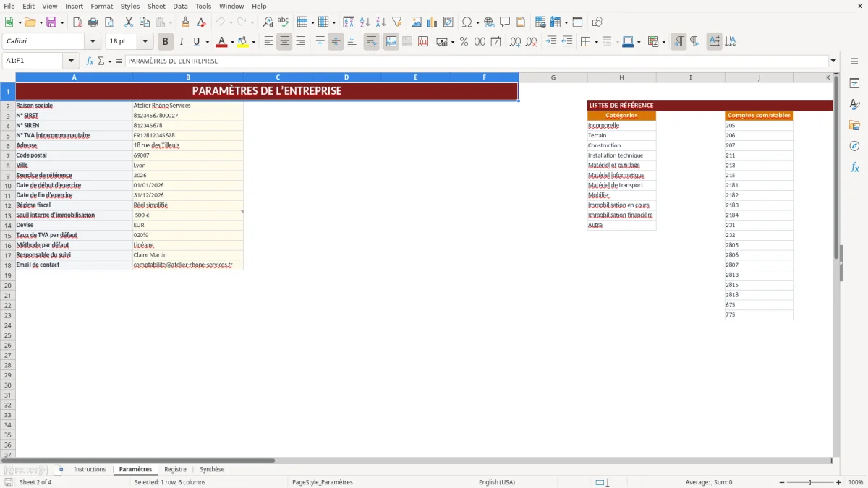Screen dimensions: 868x488
Task: Open sidebar Functions fx icon
Action: (x=854, y=168)
